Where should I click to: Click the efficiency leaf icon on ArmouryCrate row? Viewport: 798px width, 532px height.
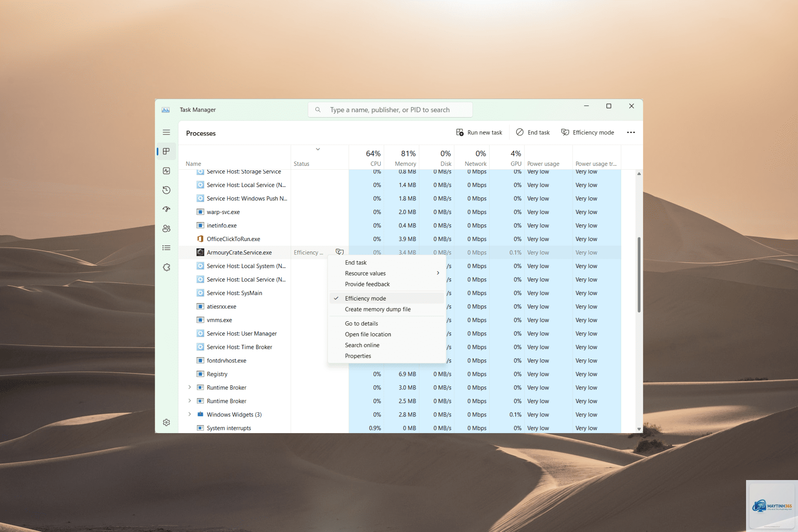pyautogui.click(x=340, y=252)
